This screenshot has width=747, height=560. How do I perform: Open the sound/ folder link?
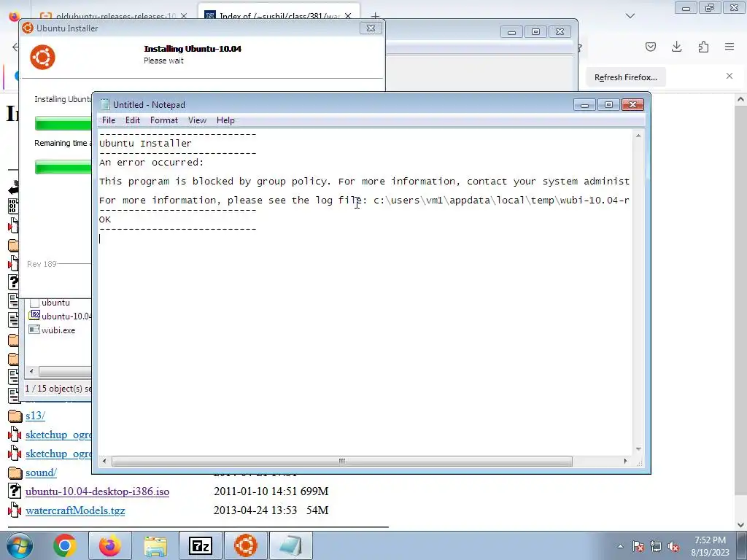point(41,472)
